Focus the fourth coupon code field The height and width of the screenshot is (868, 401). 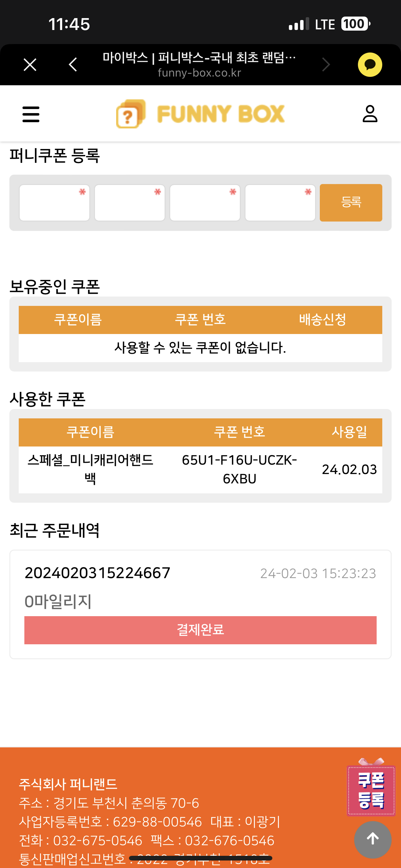[x=280, y=203]
